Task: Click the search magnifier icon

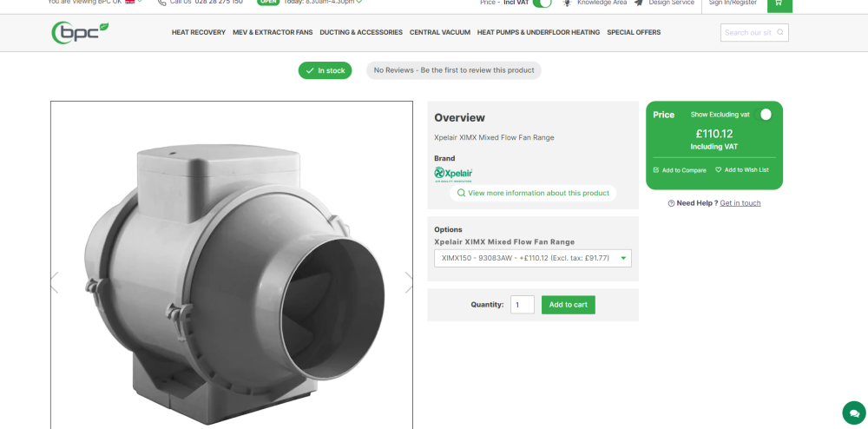Action: [x=780, y=32]
